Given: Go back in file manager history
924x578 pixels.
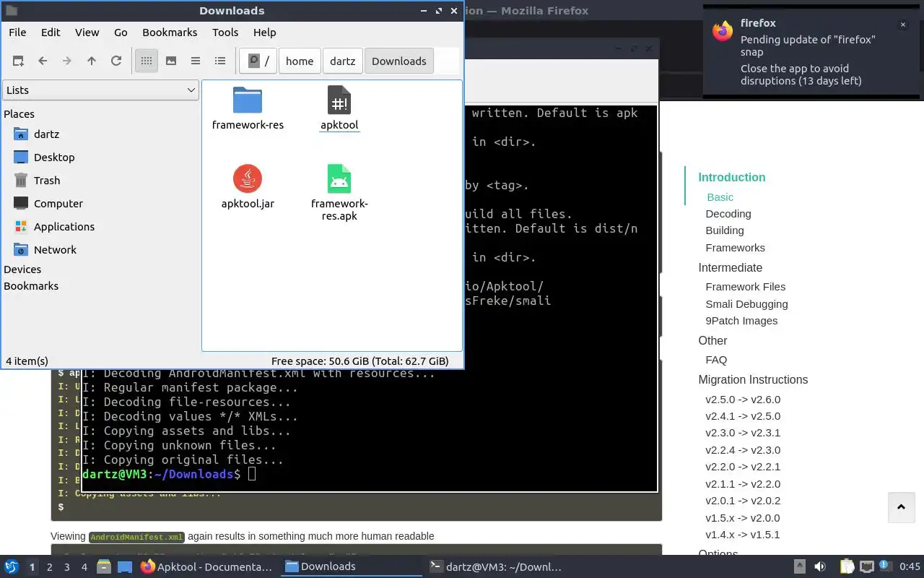Looking at the screenshot, I should pyautogui.click(x=43, y=61).
